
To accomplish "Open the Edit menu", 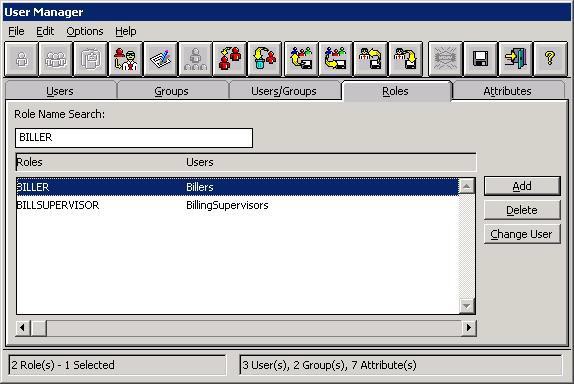I will click(x=45, y=31).
